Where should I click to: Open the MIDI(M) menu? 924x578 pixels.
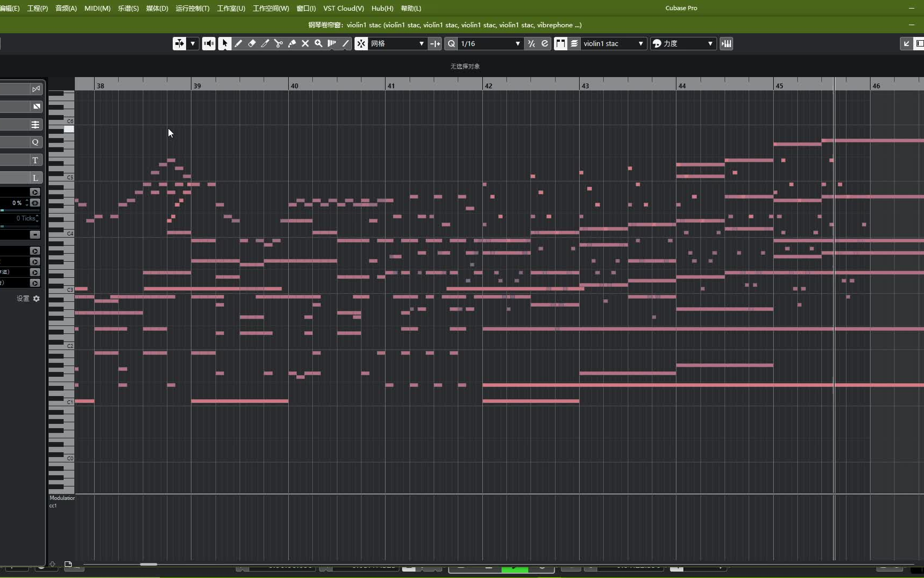click(x=97, y=8)
